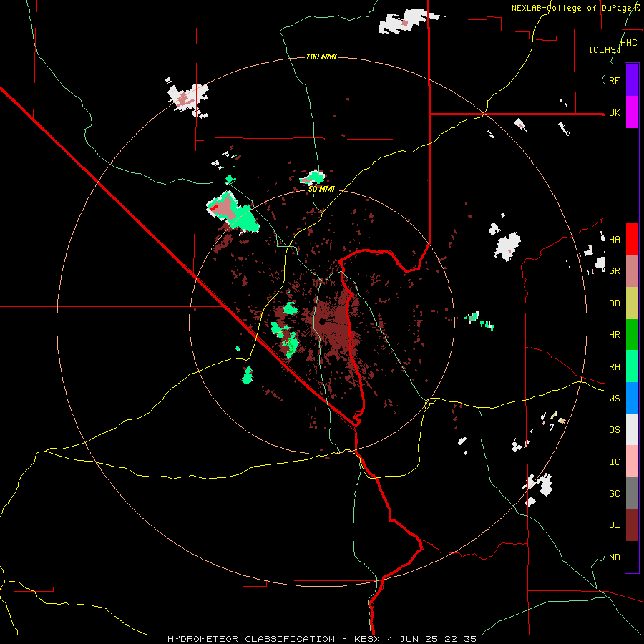The image size is (644, 644).
Task: Click the 50 NMI range ring label
Action: tap(321, 190)
